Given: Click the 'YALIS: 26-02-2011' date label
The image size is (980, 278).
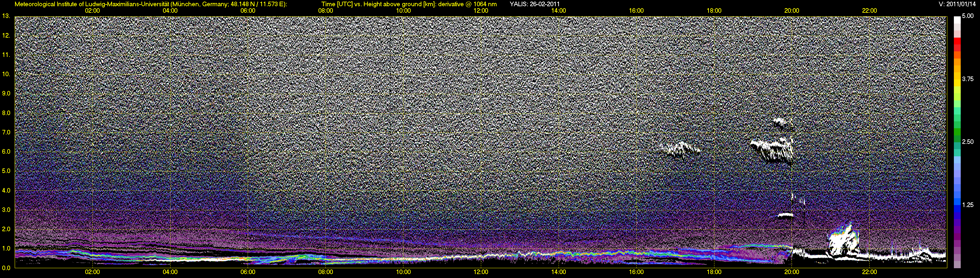Looking at the screenshot, I should 534,4.
